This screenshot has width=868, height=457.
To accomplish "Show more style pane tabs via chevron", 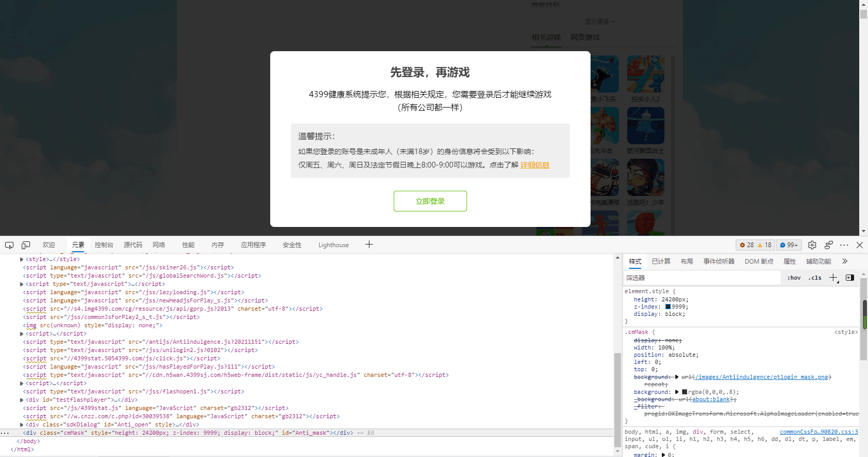I will [x=845, y=261].
